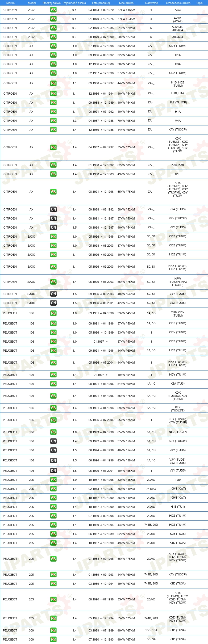This screenshot has width=208, height=644.
Task: Select the power cell 12kW / 16KM
Action: [126, 10]
